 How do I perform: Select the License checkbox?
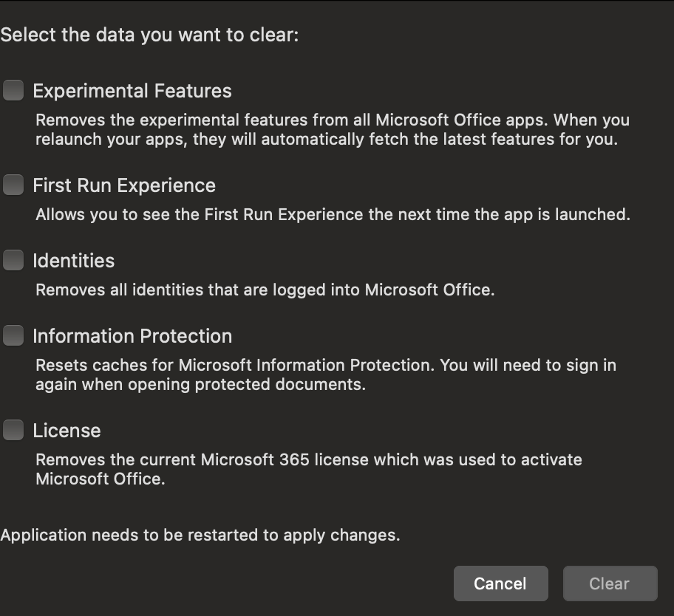click(13, 431)
